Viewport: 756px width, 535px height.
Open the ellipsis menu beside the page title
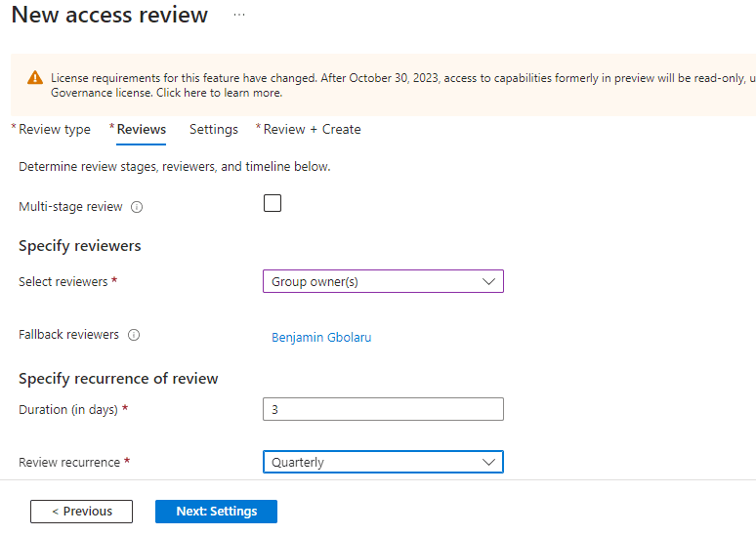(239, 16)
